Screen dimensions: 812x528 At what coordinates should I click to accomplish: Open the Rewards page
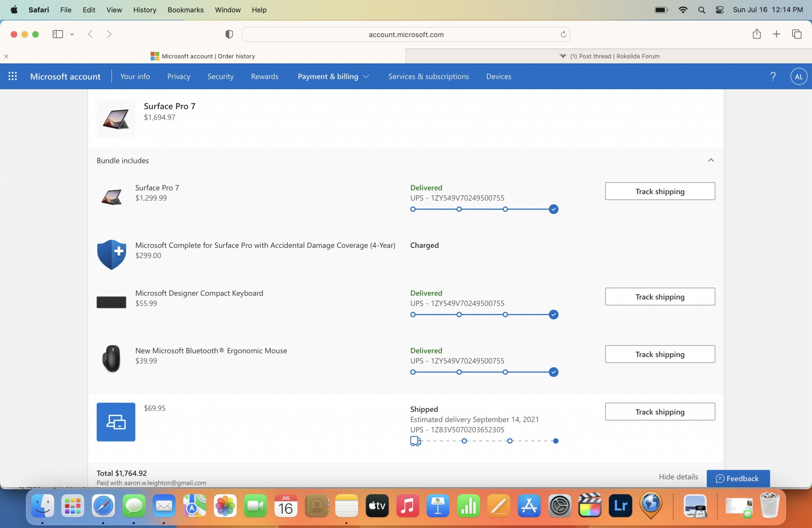tap(264, 77)
